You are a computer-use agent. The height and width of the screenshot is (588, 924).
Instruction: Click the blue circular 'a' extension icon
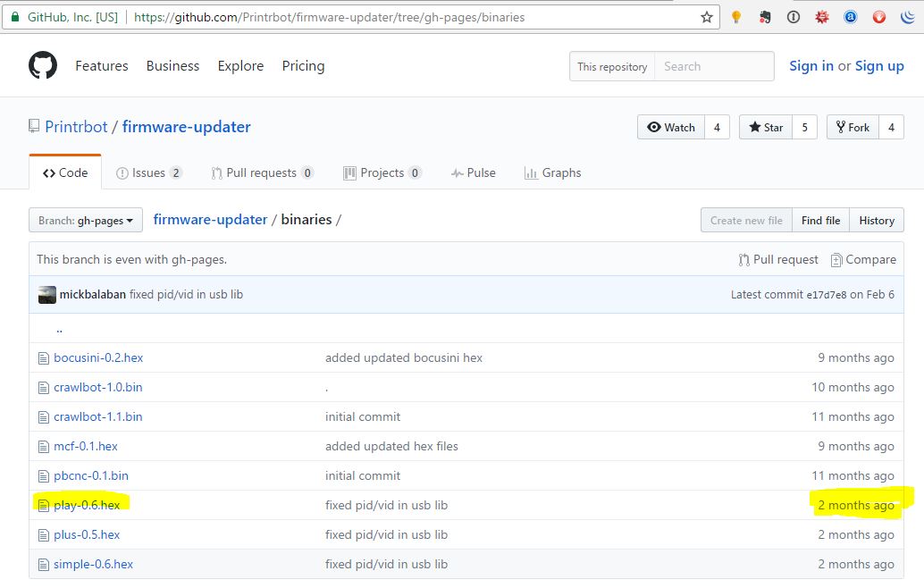(x=851, y=17)
